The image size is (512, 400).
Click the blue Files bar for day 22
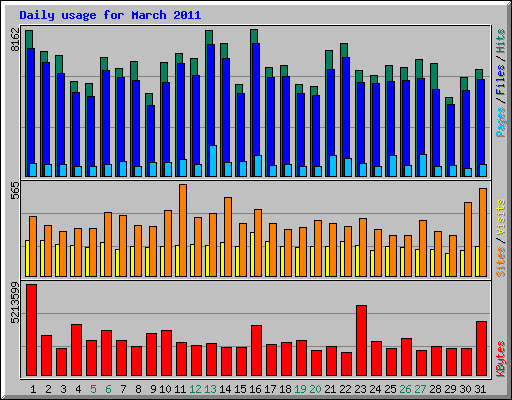coord(346,107)
